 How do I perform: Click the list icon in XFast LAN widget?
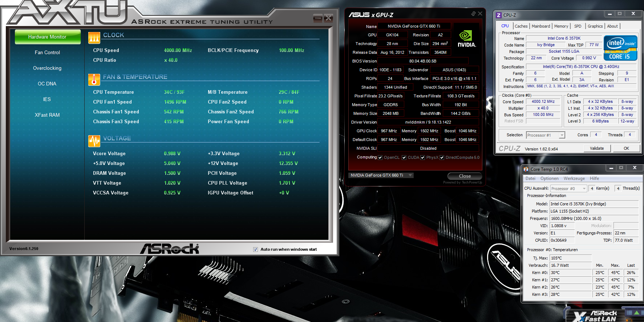(x=629, y=313)
